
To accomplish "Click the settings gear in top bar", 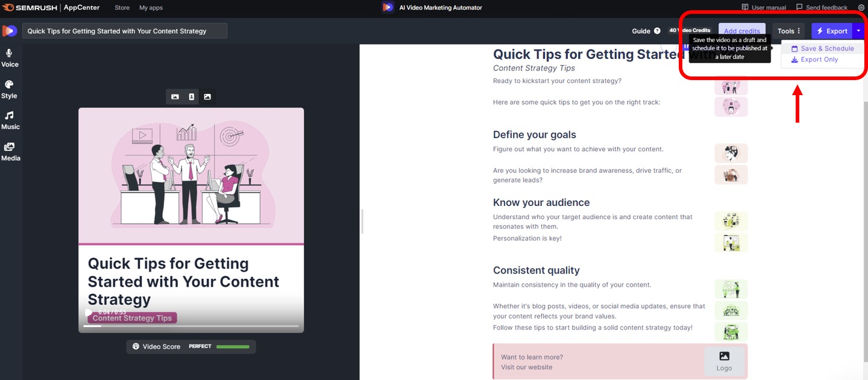I will (861, 7).
